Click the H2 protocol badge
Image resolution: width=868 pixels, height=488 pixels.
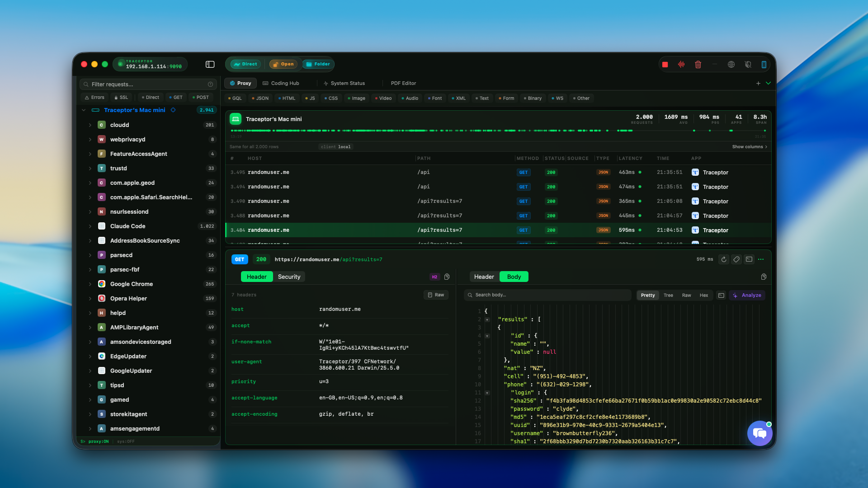tap(434, 277)
